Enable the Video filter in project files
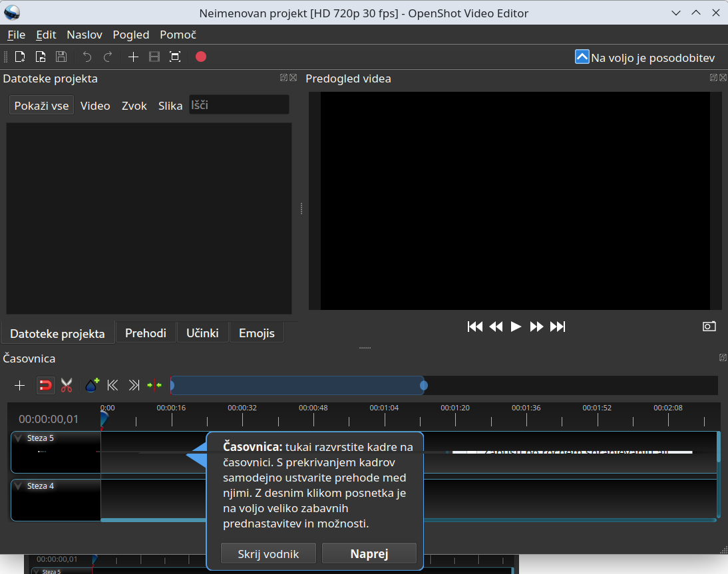This screenshot has width=728, height=574. click(x=95, y=106)
